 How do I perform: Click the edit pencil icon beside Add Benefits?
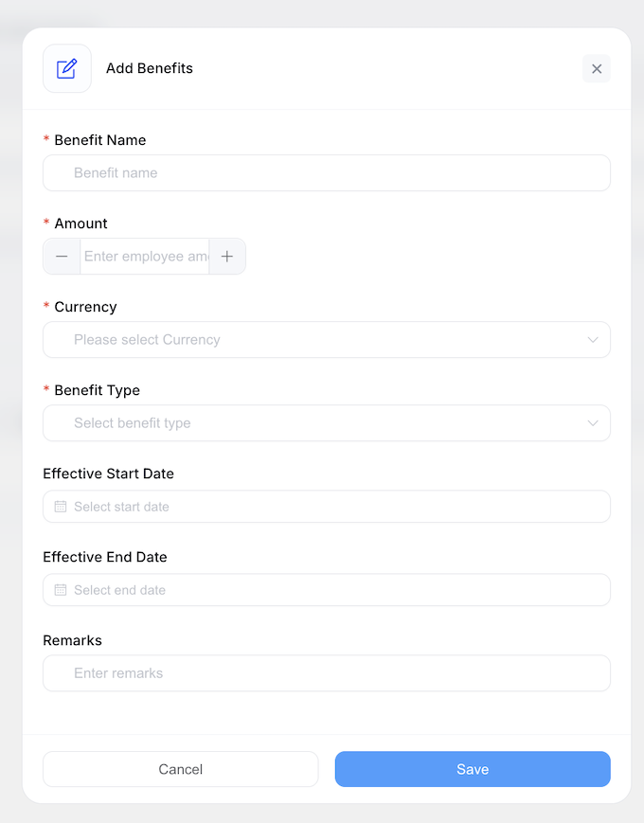point(66,68)
